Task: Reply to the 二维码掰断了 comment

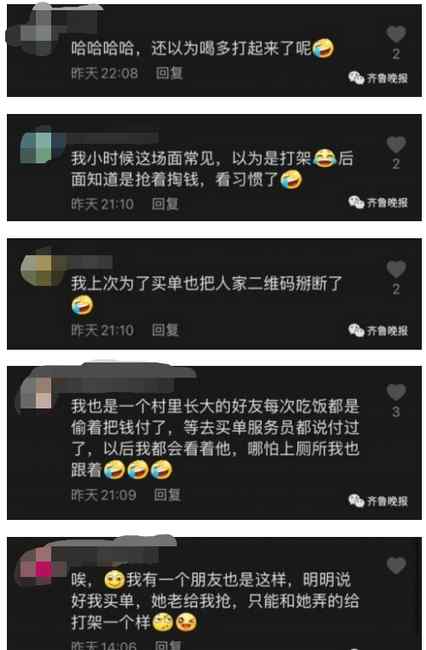Action: tap(165, 330)
